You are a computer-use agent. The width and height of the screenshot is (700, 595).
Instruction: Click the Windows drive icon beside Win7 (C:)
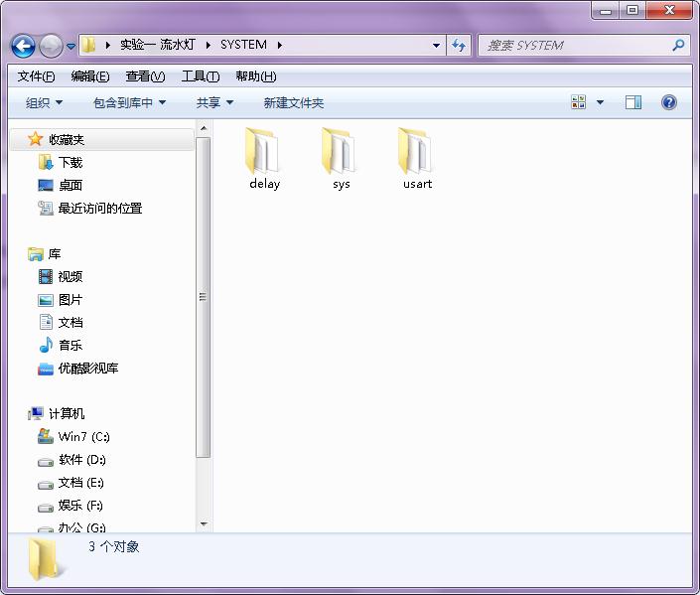(46, 436)
